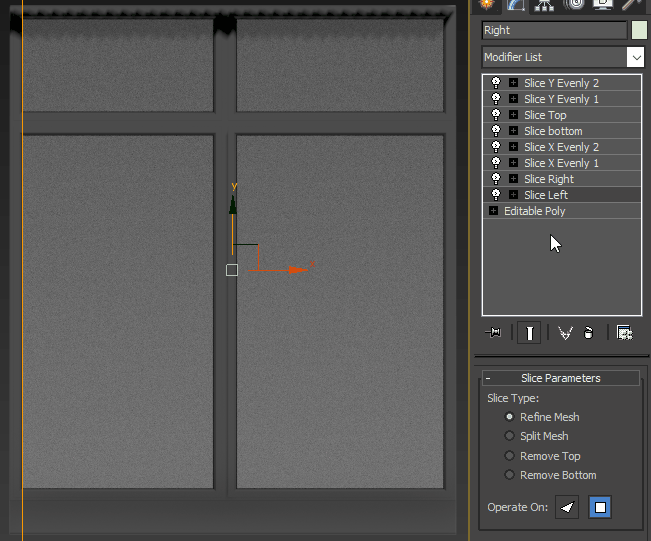Viewport: 651px width, 541px height.
Task: Click the object name field 'Right'
Action: [553, 30]
